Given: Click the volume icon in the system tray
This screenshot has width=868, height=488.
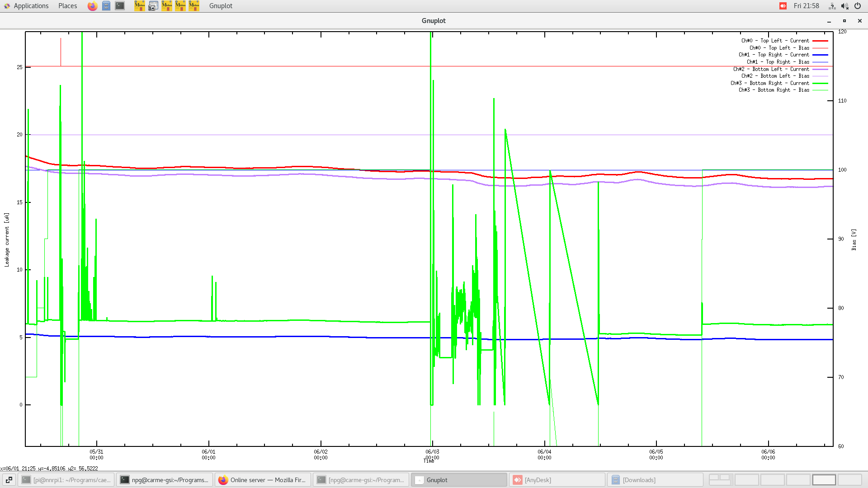Looking at the screenshot, I should point(844,6).
